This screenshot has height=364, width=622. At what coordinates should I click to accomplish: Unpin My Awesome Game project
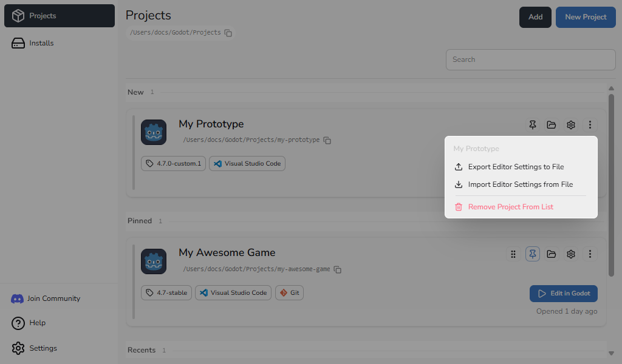pos(532,254)
